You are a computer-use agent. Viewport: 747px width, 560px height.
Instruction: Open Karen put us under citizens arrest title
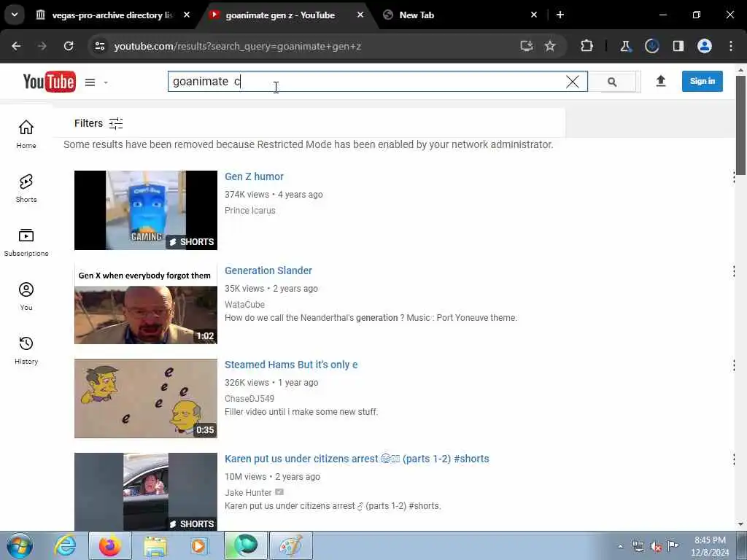tap(357, 459)
